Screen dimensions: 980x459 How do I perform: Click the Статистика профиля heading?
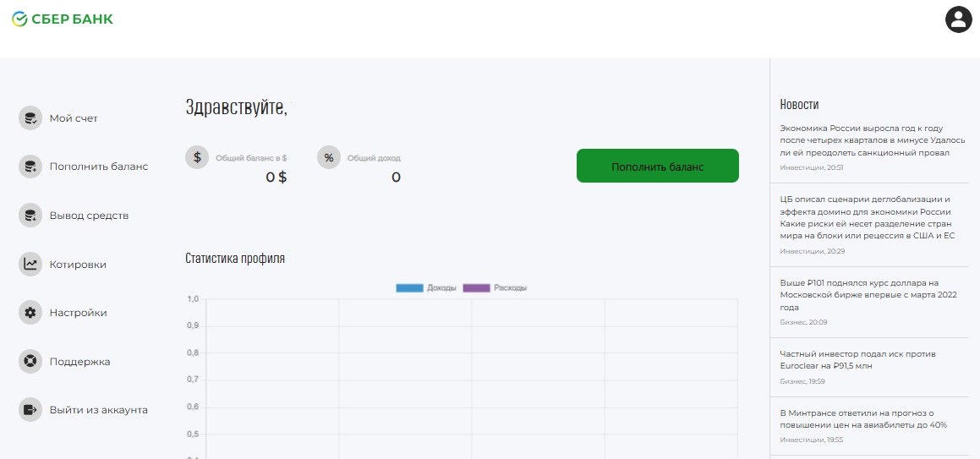coord(235,258)
